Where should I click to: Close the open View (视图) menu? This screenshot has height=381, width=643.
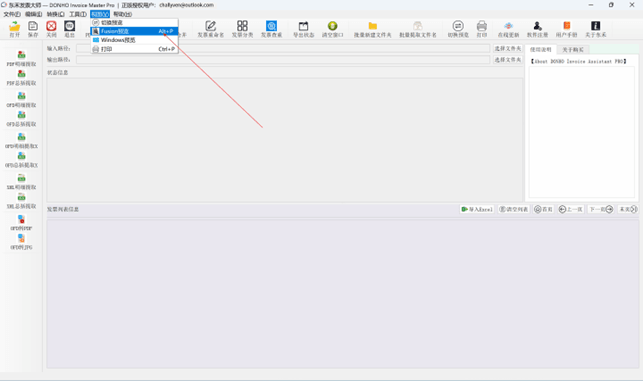(x=100, y=14)
